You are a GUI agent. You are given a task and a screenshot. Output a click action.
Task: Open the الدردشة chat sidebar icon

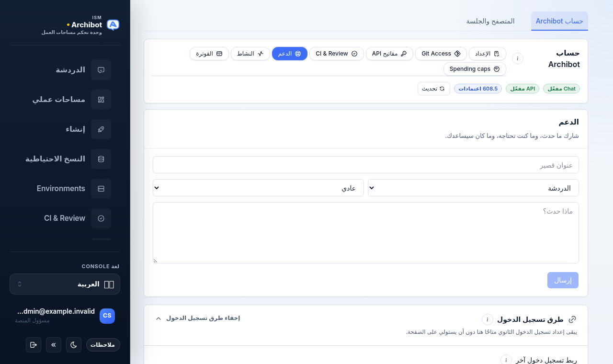coord(101,70)
